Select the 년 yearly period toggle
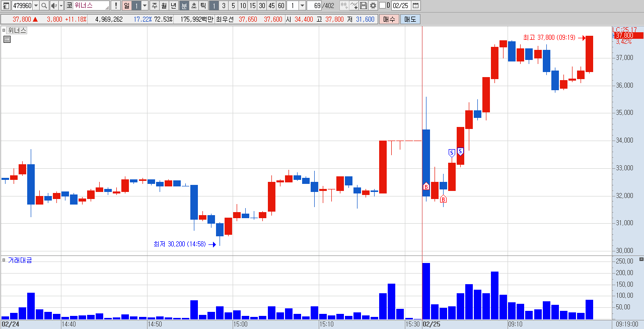The width and height of the screenshot is (644, 329). click(x=174, y=6)
